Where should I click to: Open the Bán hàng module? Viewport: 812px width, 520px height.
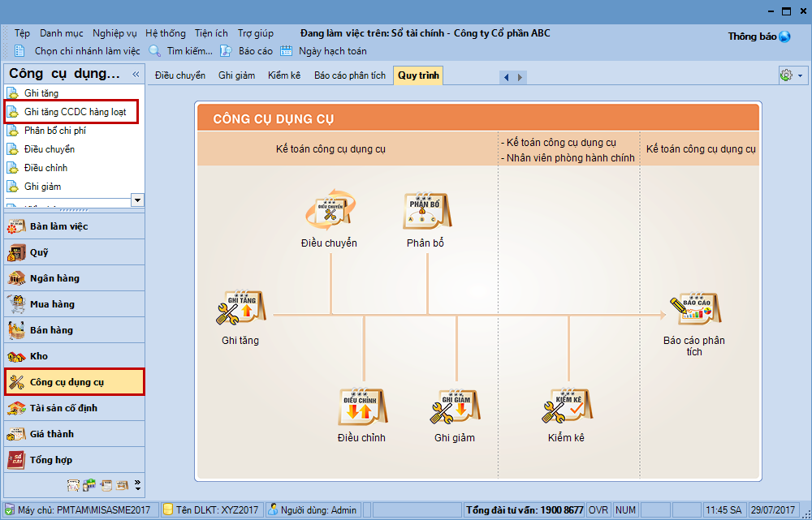point(51,330)
